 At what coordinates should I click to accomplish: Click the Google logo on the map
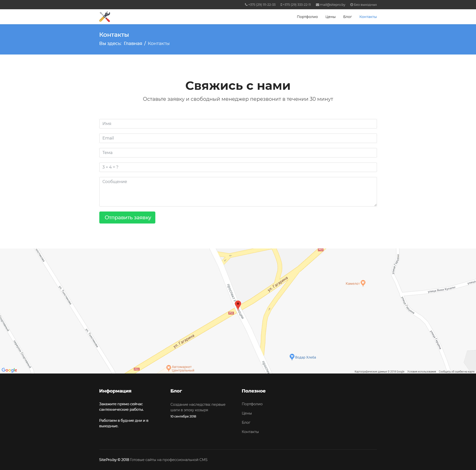click(9, 370)
